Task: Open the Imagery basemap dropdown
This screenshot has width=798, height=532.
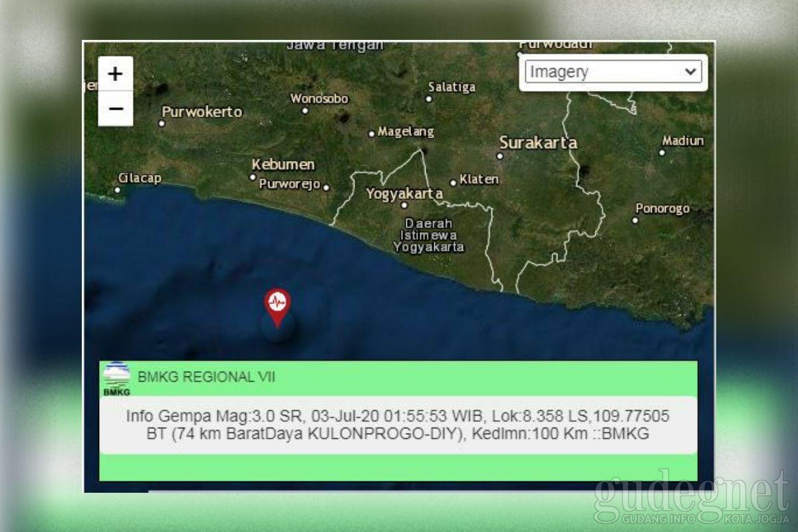Action: pos(613,72)
